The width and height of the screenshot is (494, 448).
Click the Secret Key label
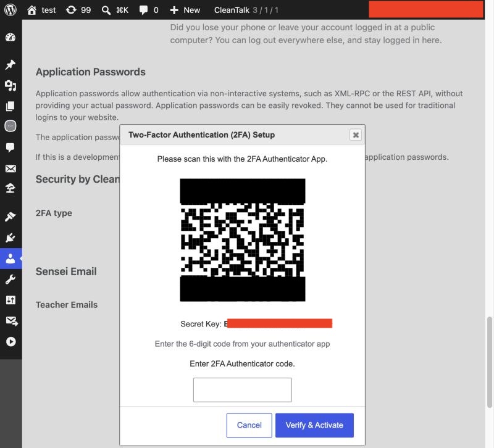coord(201,324)
